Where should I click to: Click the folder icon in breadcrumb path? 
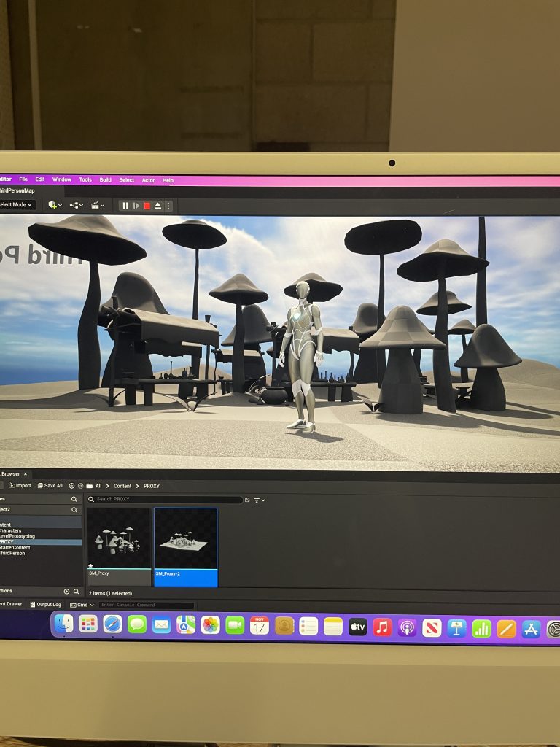(90, 486)
